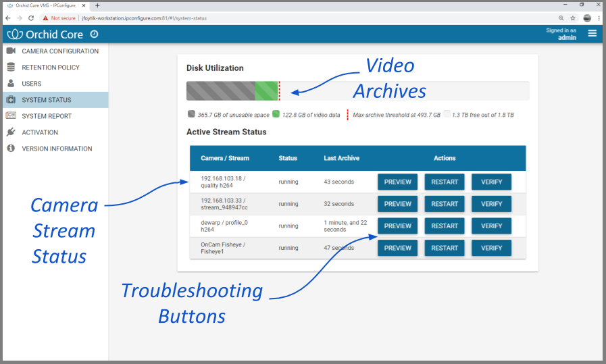Viewport: 606px width, 364px height.
Task: Open Users menu item
Action: tap(55, 84)
